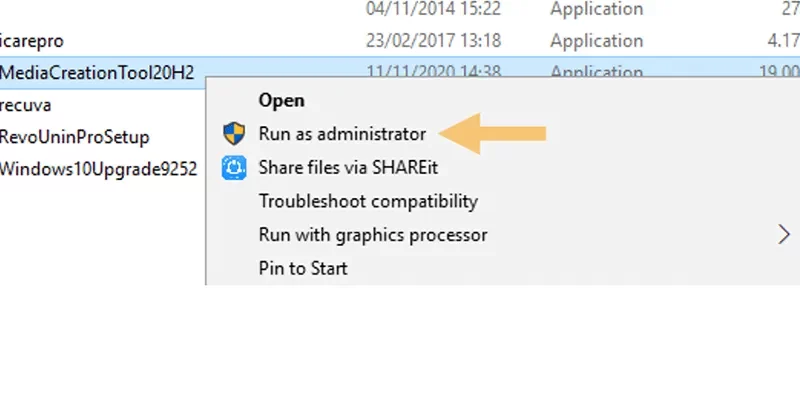The height and width of the screenshot is (415, 800).
Task: Select the recuva file
Action: click(26, 105)
